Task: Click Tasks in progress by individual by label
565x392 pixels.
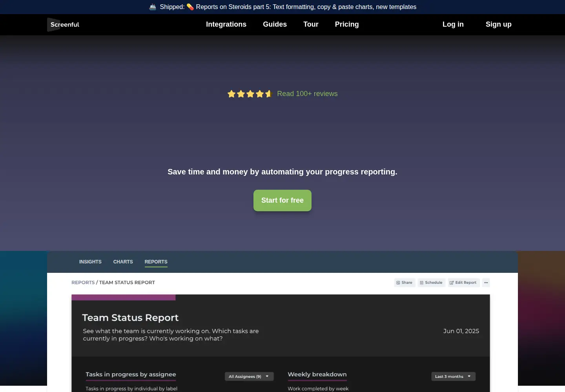Action: [131, 389]
